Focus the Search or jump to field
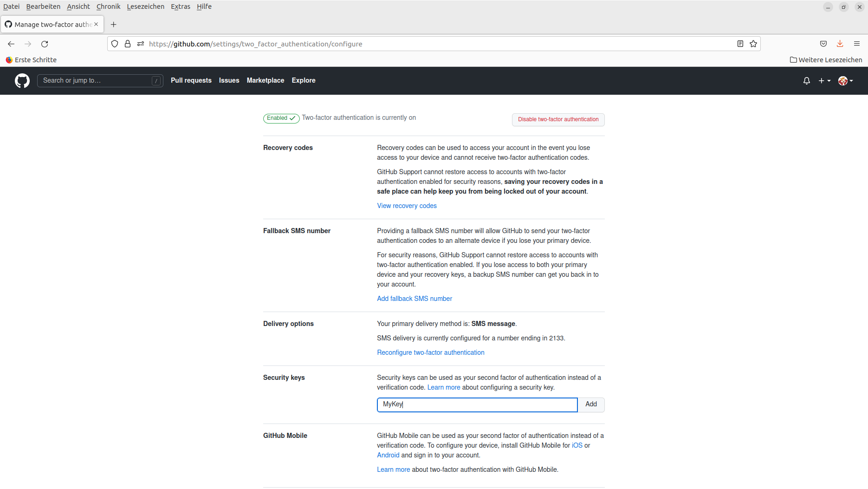 click(x=100, y=81)
